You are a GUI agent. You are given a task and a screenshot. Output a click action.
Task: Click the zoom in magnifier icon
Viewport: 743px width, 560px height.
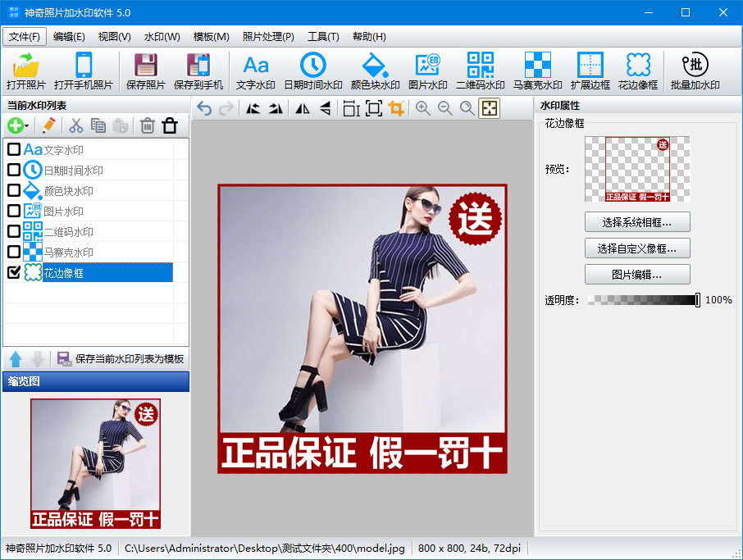click(x=423, y=108)
